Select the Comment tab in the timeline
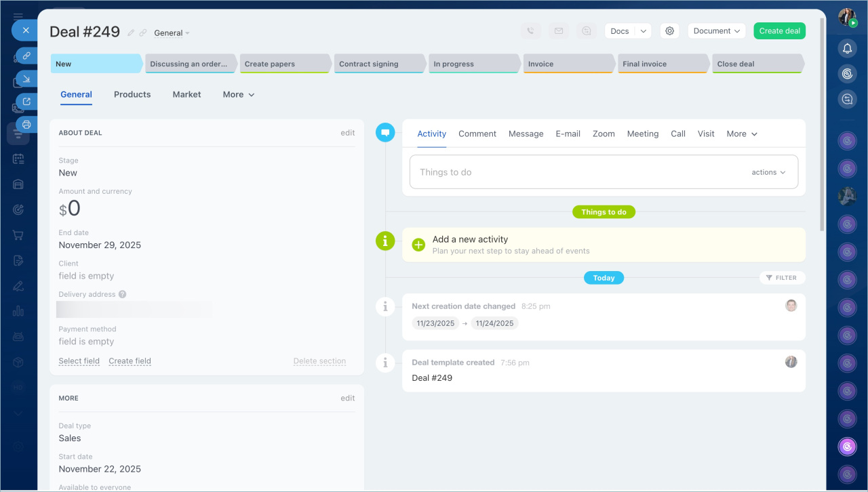 coord(477,134)
